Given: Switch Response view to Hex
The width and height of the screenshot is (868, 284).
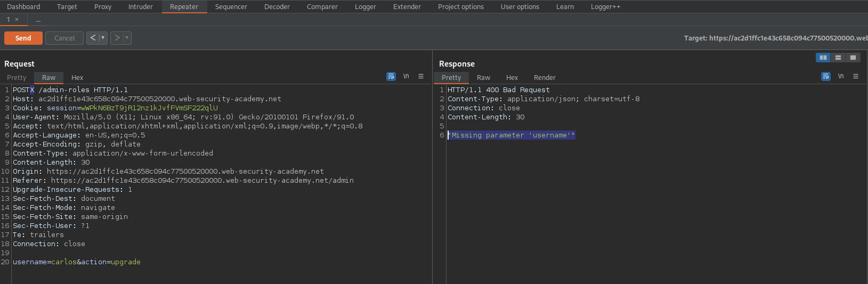Looking at the screenshot, I should pyautogui.click(x=512, y=77).
